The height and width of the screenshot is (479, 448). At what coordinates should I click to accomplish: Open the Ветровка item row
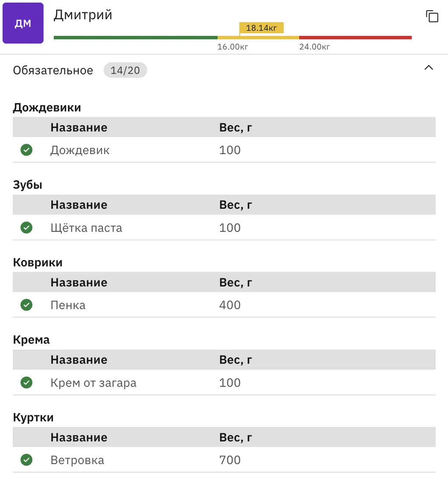77,460
